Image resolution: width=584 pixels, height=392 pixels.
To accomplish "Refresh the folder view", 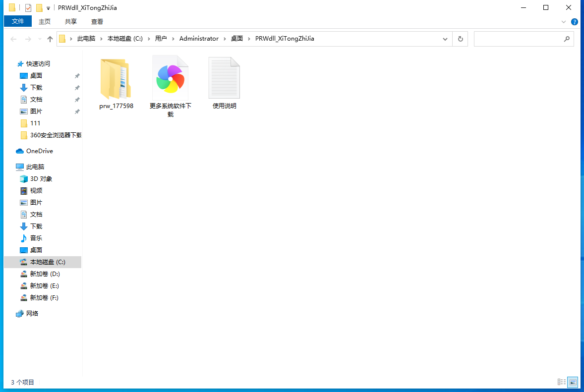I will pyautogui.click(x=461, y=39).
